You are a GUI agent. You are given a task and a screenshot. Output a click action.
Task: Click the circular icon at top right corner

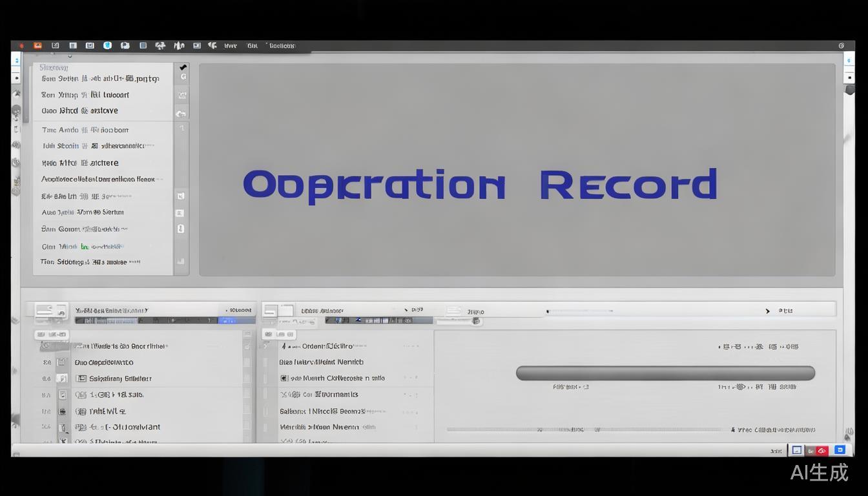click(x=841, y=46)
